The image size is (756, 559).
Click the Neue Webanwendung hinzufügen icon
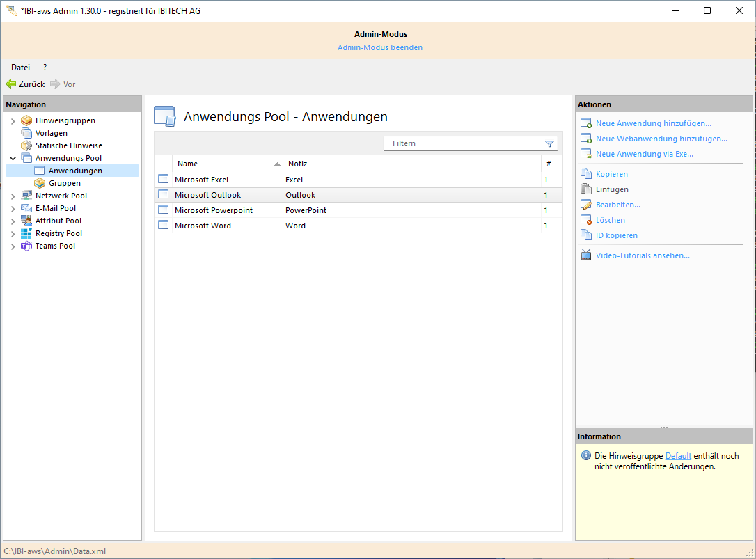coord(585,138)
